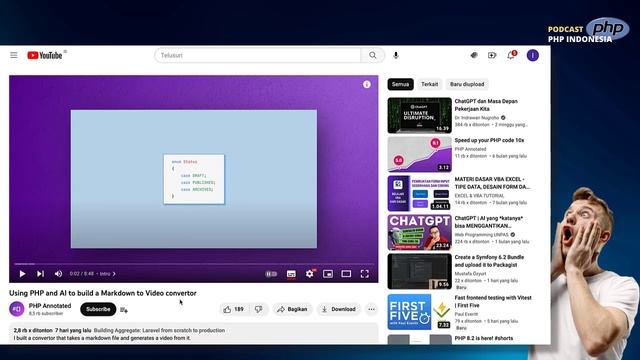Open the First Five Vitest thumbnail
The image size is (640, 360).
pos(420,311)
